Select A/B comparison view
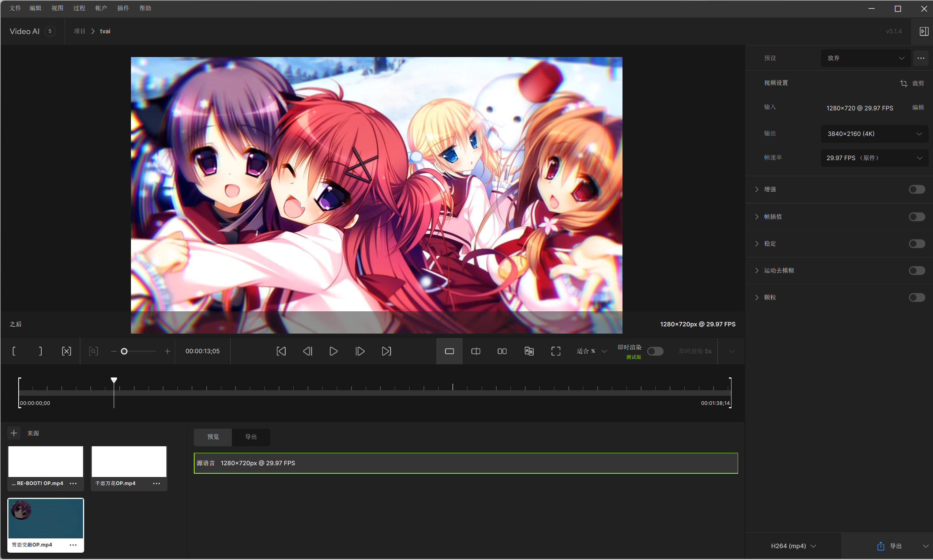The height and width of the screenshot is (560, 933). 529,351
